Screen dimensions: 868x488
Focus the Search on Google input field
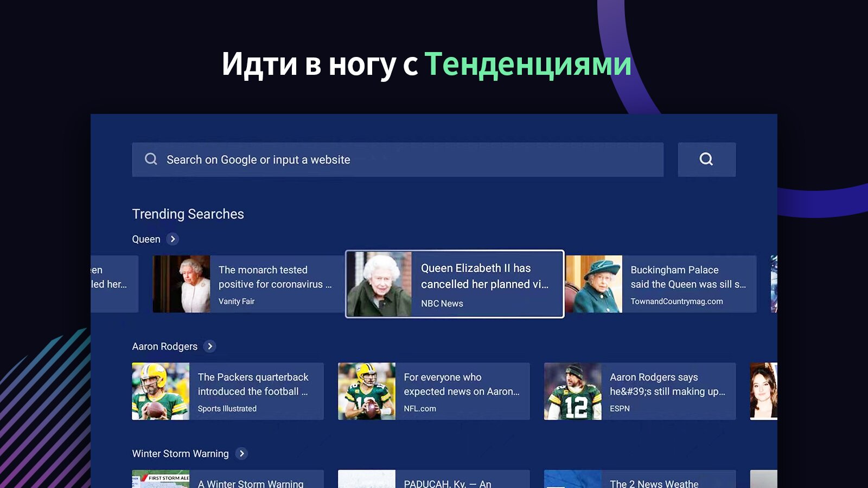(398, 159)
